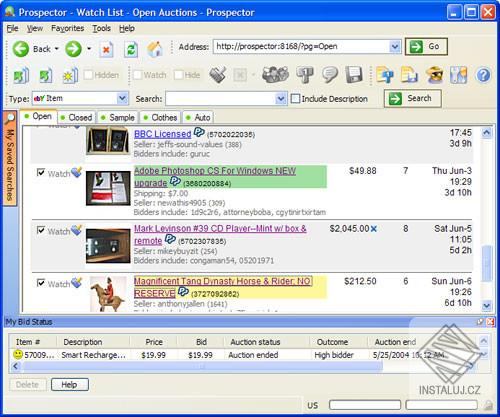Click the blue X beside $2,045.00 price
500x417 pixels.
[374, 229]
